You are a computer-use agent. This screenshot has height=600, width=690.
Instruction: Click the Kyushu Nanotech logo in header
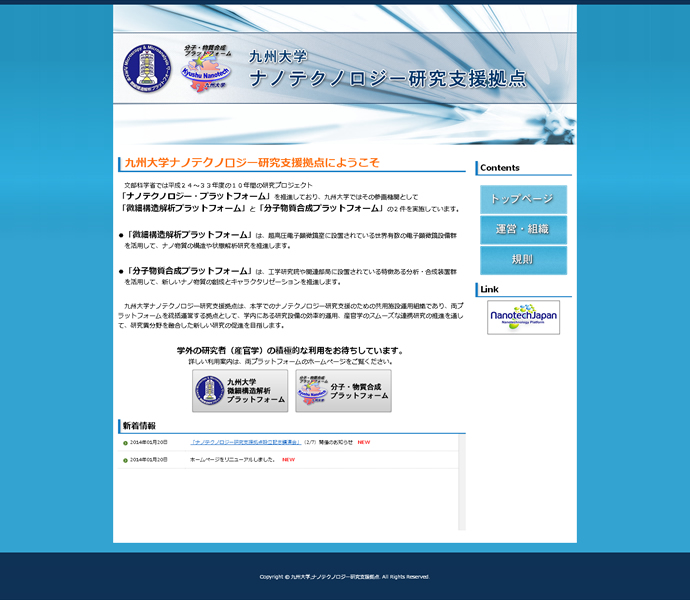206,68
